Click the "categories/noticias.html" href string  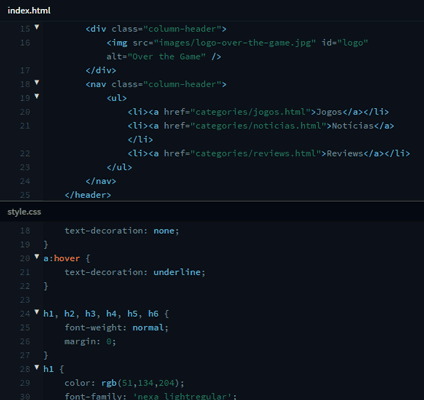(258, 126)
